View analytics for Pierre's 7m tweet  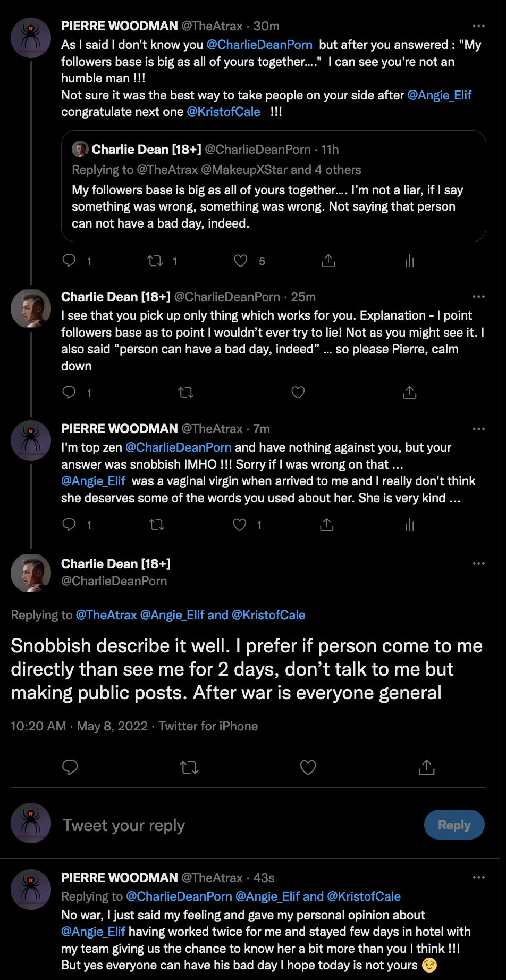(x=409, y=525)
